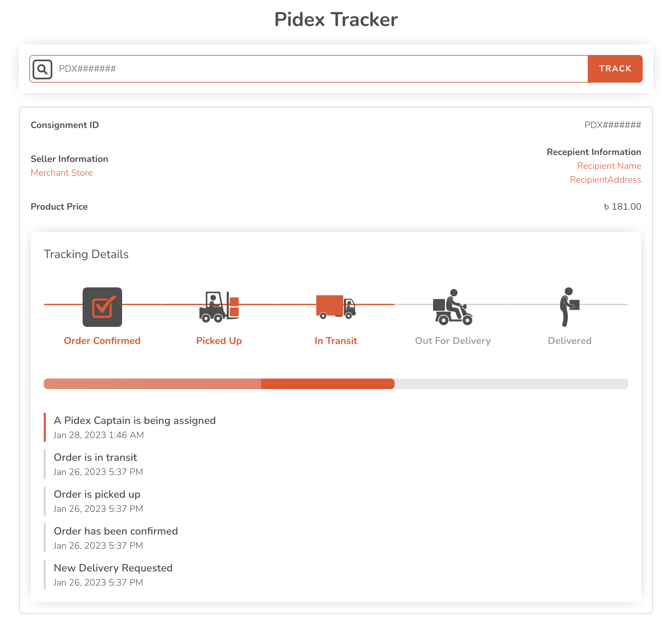Click the In Transit truck icon
Image resolution: width=672 pixels, height=632 pixels.
[336, 307]
